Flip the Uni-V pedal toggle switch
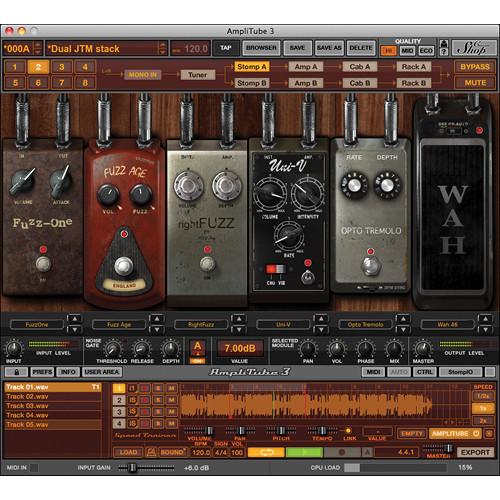This screenshot has width=500, height=500. (x=307, y=276)
